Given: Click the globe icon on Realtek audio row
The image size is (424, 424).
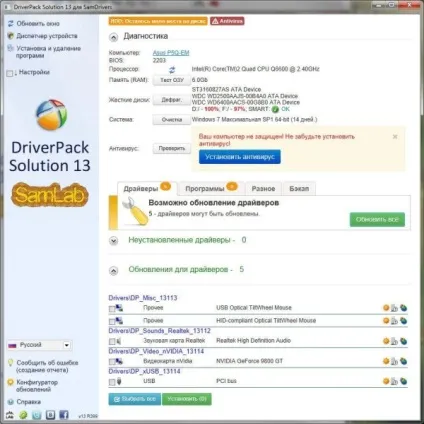Looking at the screenshot, I should [404, 341].
